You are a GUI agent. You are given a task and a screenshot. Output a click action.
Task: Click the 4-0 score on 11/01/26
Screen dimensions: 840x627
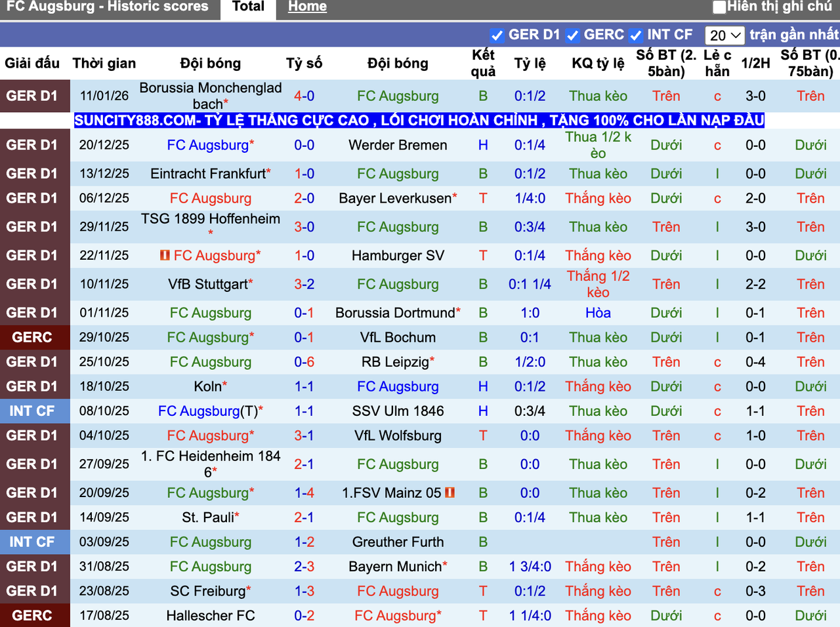tap(304, 96)
